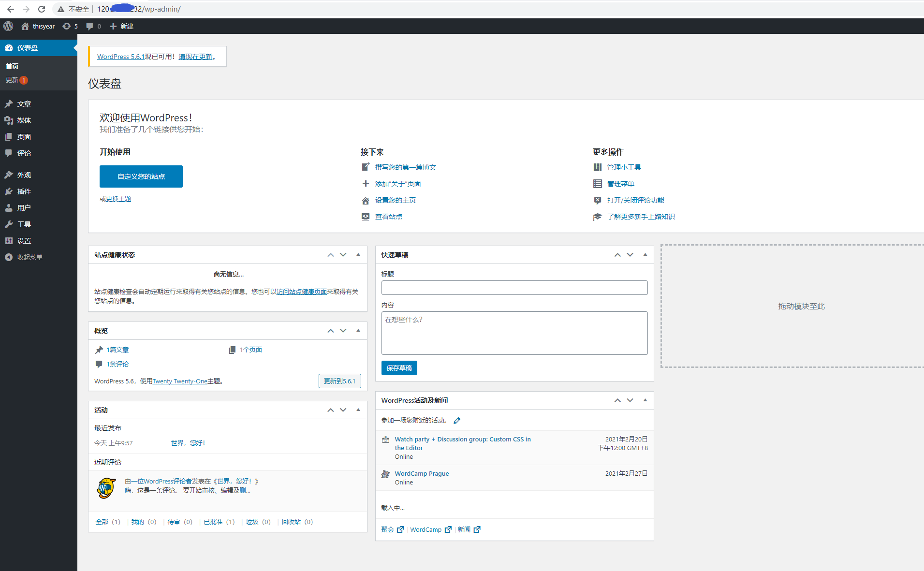The image size is (924, 571).
Task: Click Twenty Twenty-One theme link
Action: (x=180, y=381)
